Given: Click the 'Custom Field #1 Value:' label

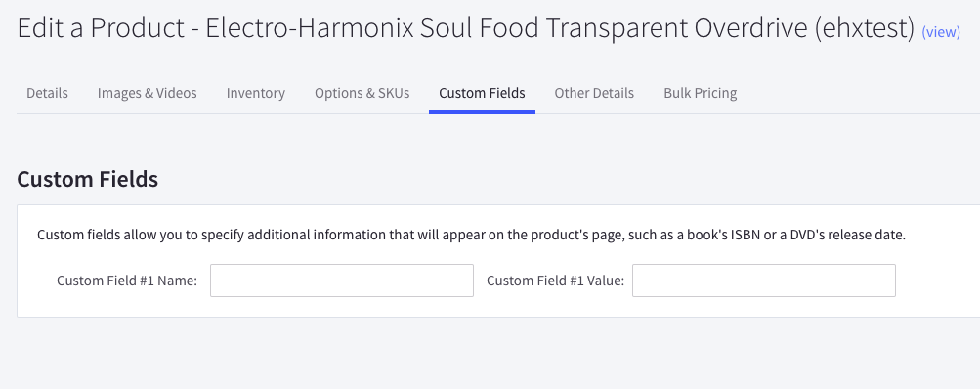Looking at the screenshot, I should [556, 281].
